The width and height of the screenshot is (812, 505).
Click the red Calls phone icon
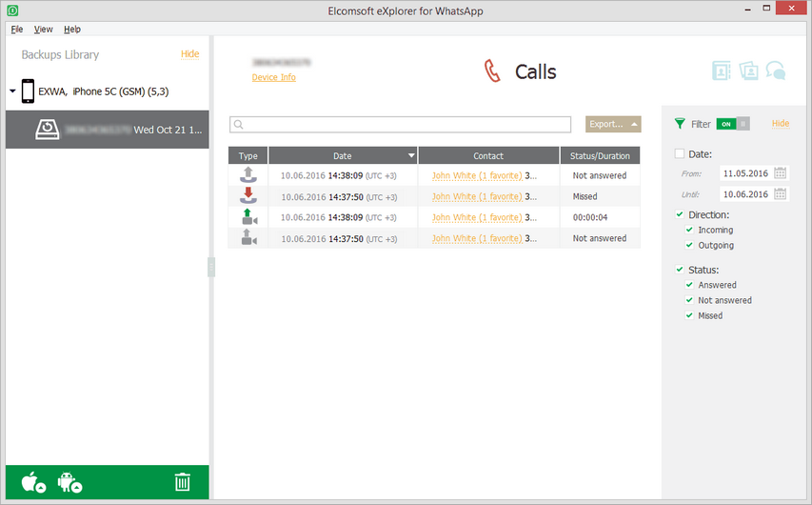tap(492, 71)
